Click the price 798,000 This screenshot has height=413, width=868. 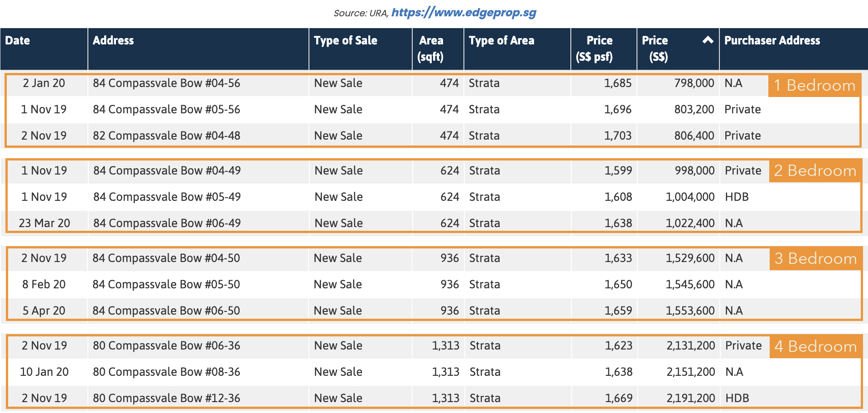tap(694, 83)
